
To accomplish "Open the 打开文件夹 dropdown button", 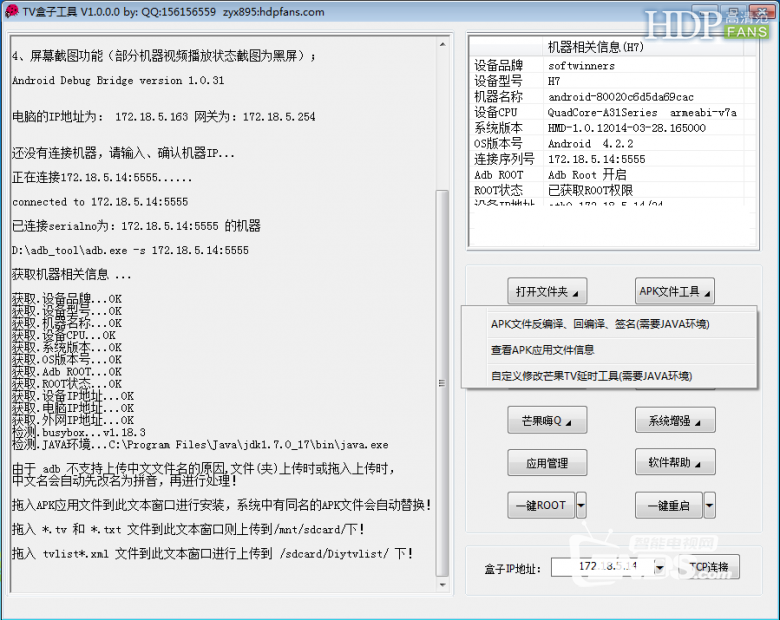I will click(547, 291).
